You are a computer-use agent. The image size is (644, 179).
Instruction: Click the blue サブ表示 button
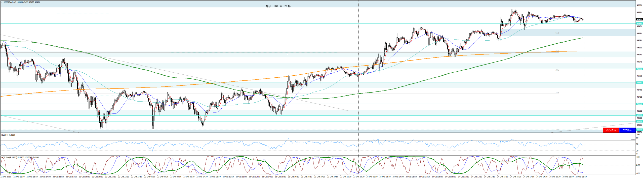tap(627, 130)
